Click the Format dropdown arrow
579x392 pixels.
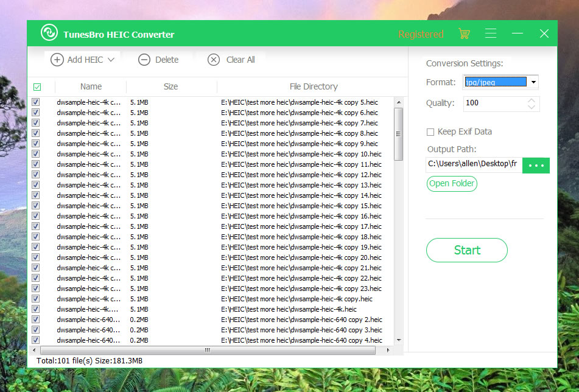pos(533,82)
